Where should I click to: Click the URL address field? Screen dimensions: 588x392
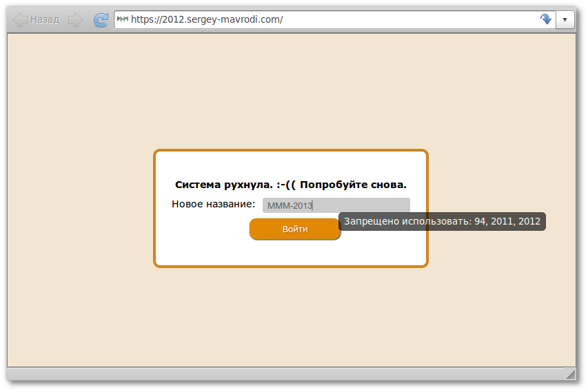tap(334, 19)
